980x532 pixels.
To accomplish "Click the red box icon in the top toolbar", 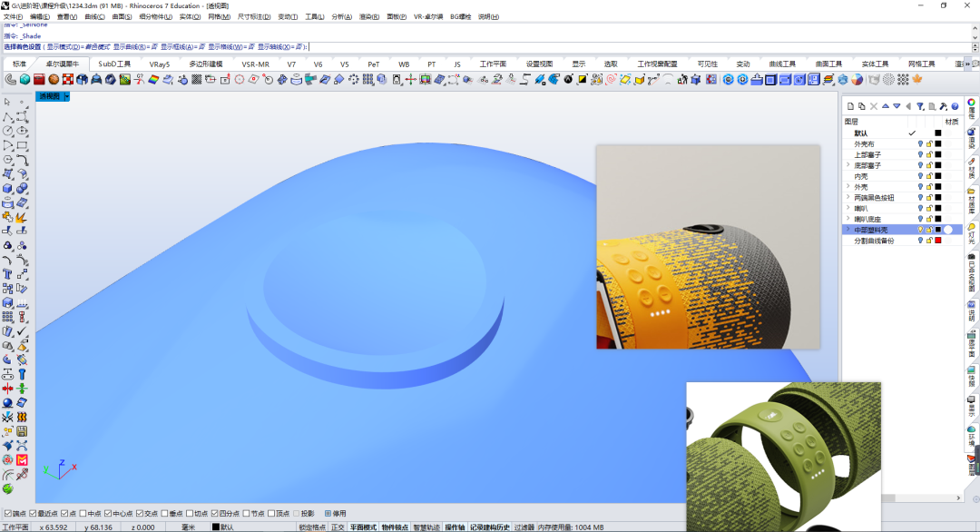I will pos(39,79).
